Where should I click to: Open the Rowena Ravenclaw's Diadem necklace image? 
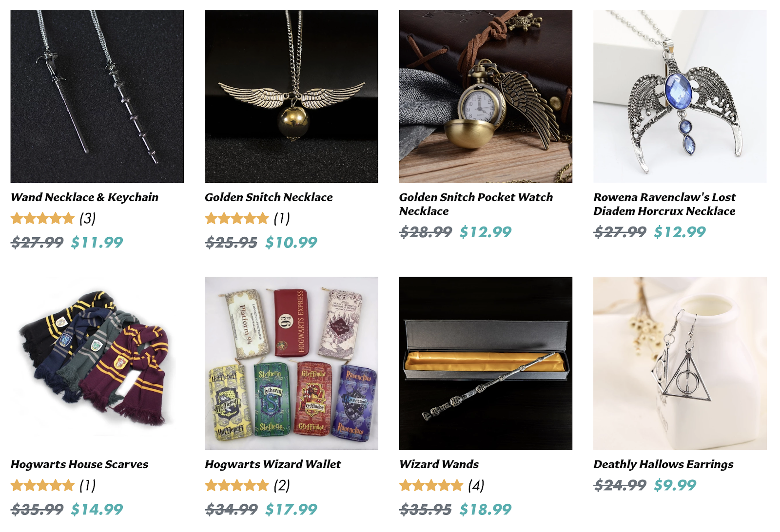[680, 96]
